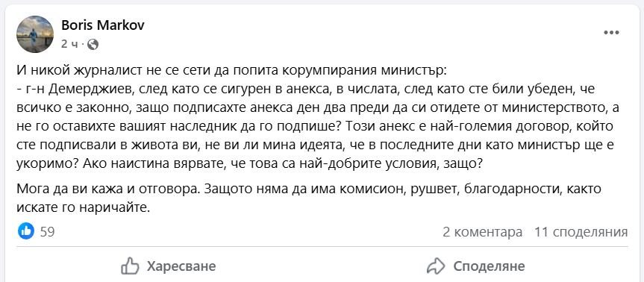The image size is (644, 282).
Task: Click the blue Like reaction icon
Action: (x=26, y=232)
